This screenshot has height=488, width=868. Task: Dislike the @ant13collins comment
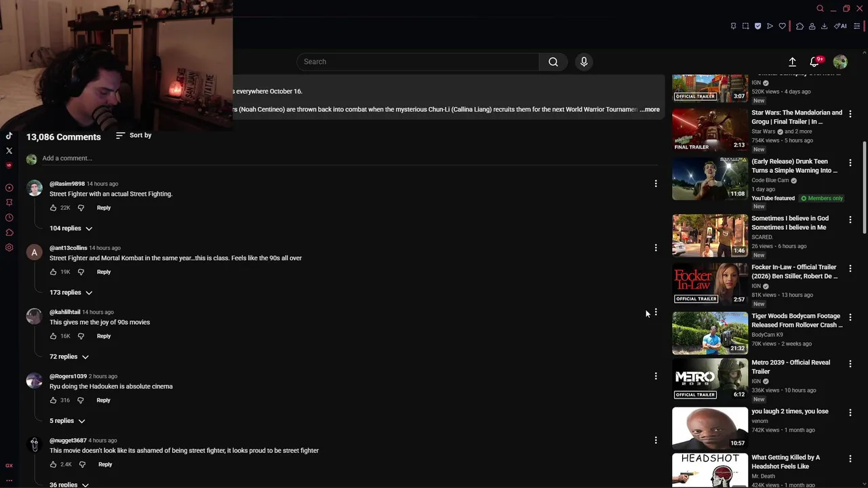pos(81,272)
